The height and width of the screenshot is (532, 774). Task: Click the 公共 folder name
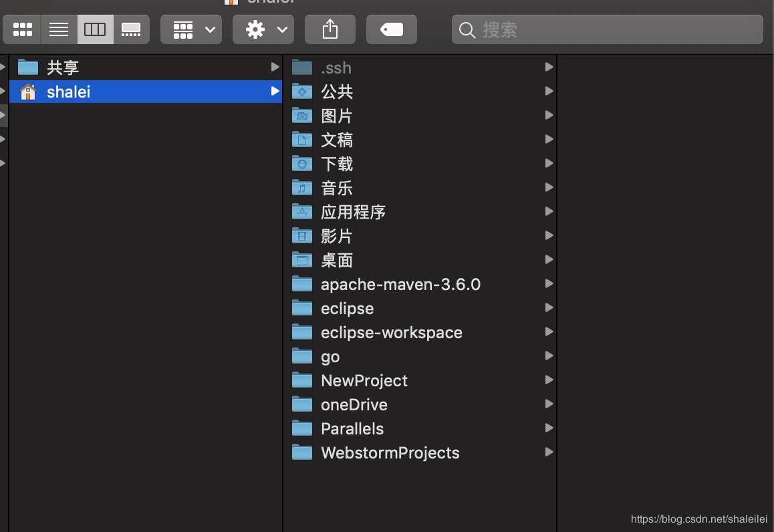[x=337, y=92]
